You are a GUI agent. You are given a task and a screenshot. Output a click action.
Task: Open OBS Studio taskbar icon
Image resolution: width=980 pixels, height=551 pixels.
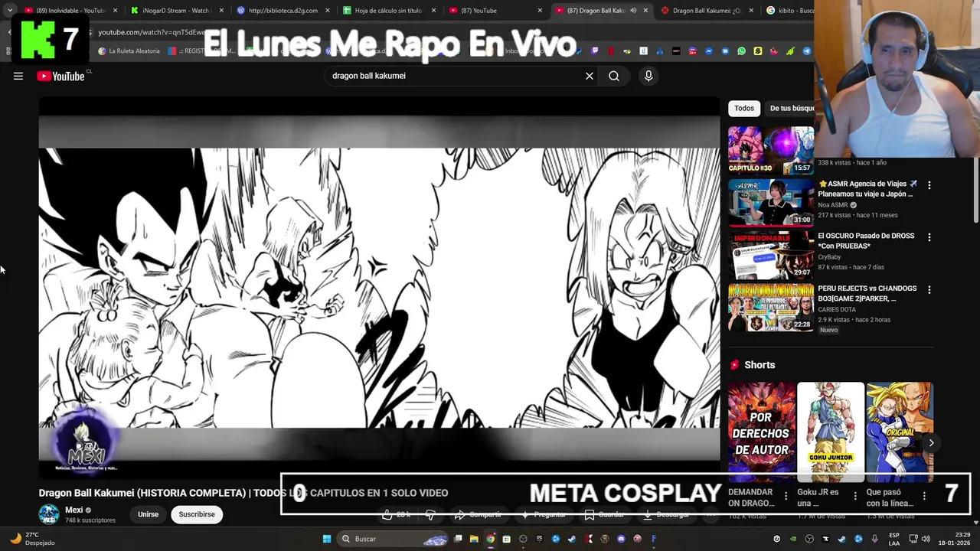pyautogui.click(x=523, y=539)
